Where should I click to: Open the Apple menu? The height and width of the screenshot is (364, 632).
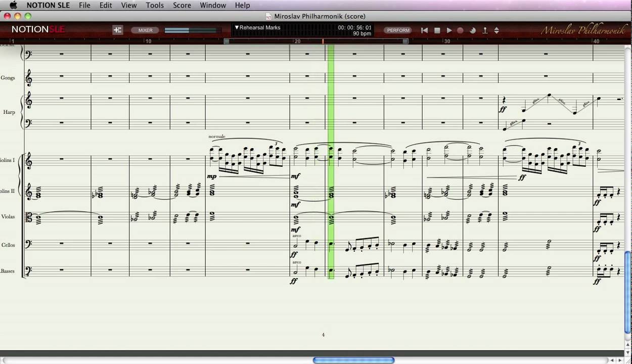14,5
